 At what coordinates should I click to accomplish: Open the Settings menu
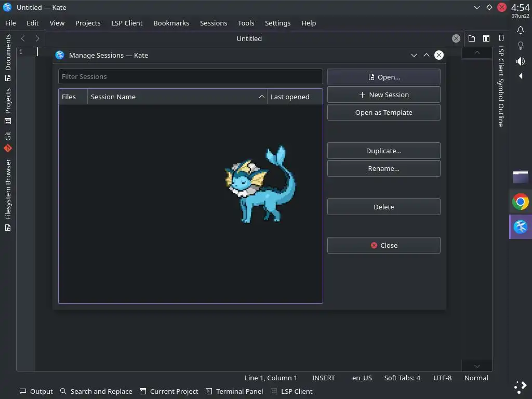tap(277, 23)
